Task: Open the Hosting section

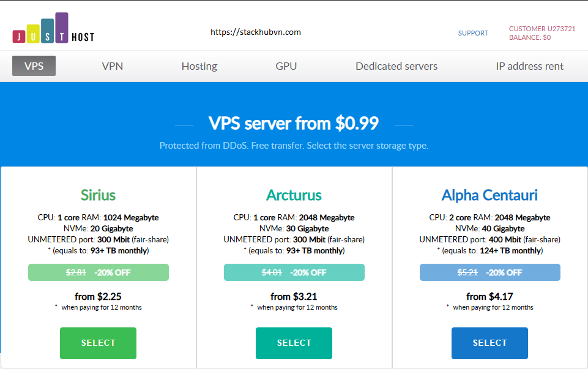Action: pos(199,66)
